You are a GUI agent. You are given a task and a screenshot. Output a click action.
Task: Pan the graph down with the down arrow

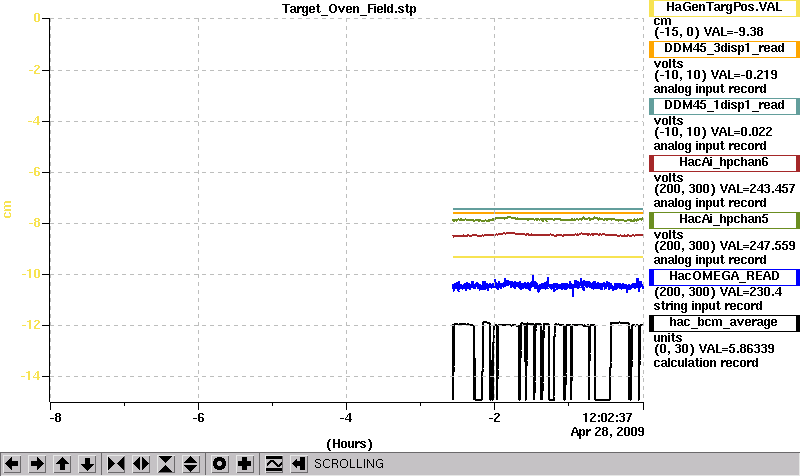(x=87, y=464)
